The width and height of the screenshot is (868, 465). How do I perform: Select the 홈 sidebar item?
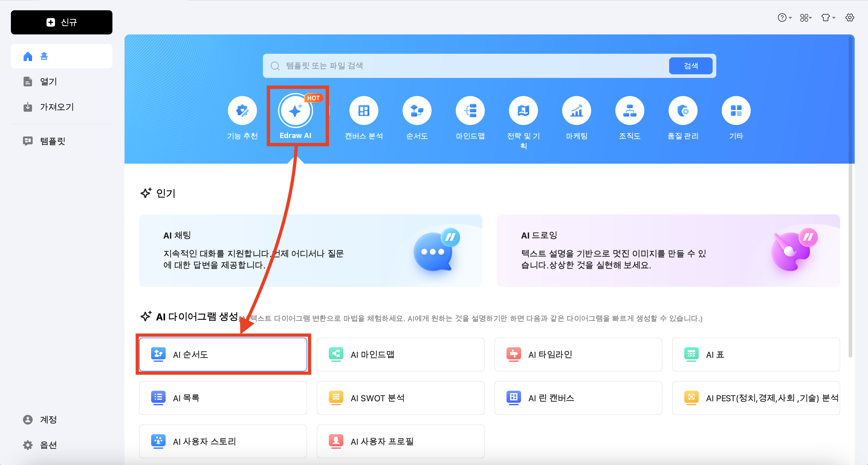pyautogui.click(x=62, y=56)
